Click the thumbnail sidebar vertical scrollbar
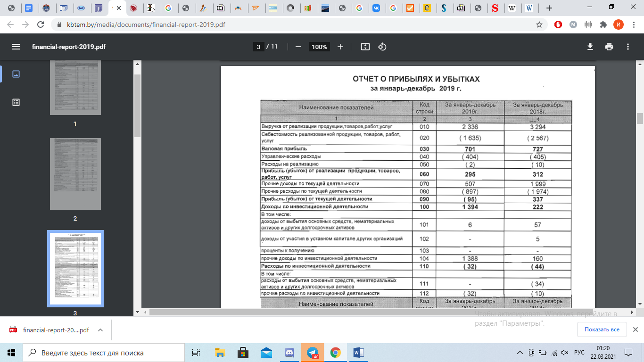This screenshot has height=362, width=644. [x=137, y=106]
